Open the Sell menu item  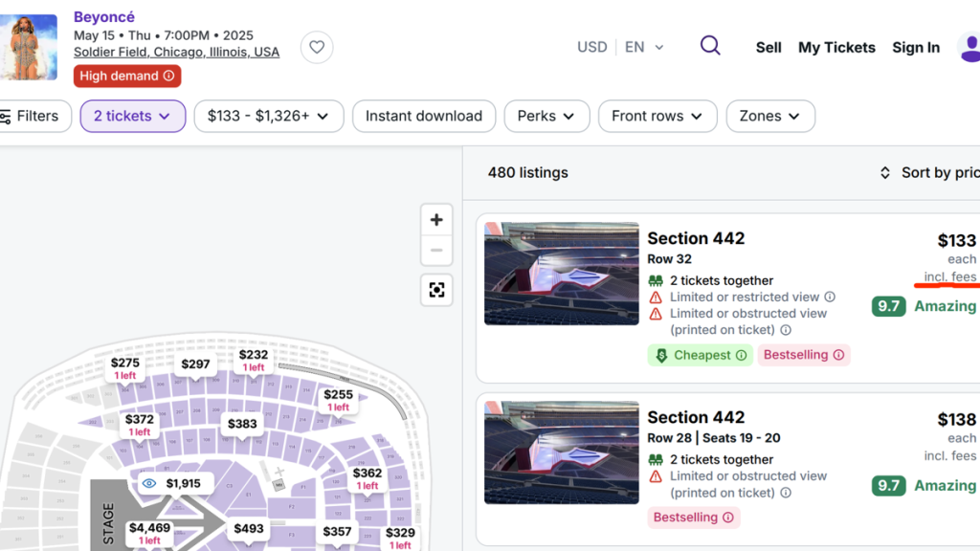(x=768, y=47)
